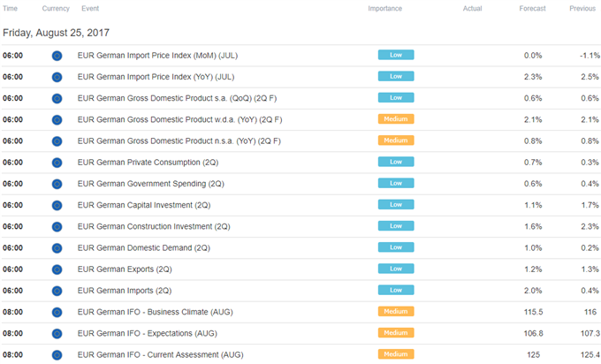This screenshot has width=601, height=364.
Task: Select the Medium importance badge for IFO Expectations
Action: (x=396, y=332)
